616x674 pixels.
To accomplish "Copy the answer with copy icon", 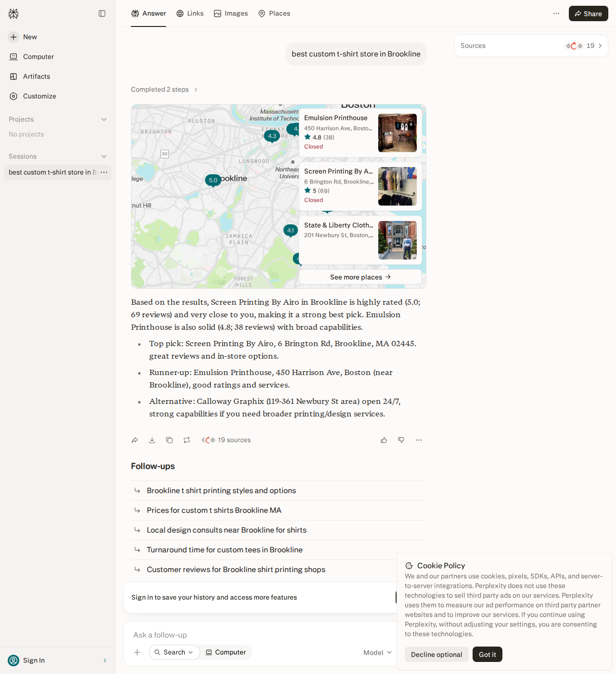I will (x=169, y=440).
